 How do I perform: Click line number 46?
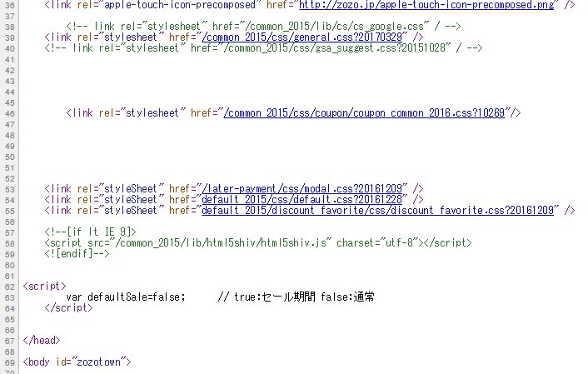[x=10, y=113]
